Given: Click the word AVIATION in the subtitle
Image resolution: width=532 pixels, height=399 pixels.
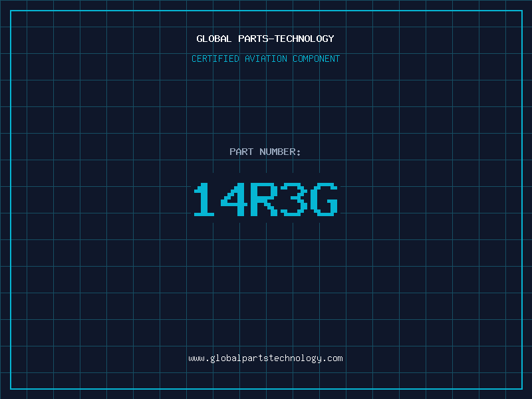Looking at the screenshot, I should 265,59.
